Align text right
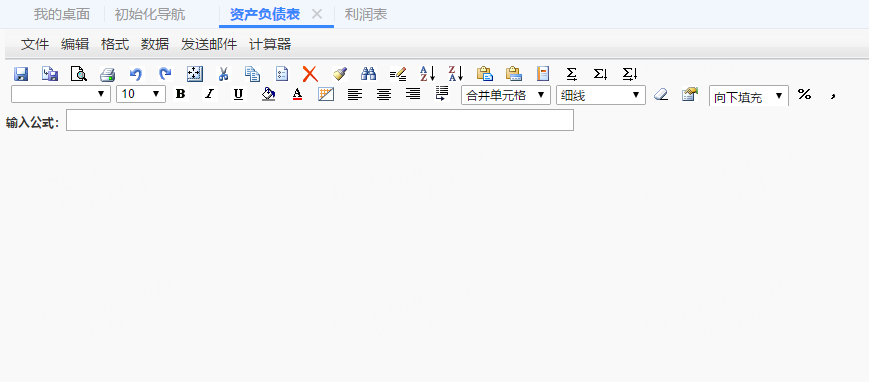The image size is (869, 382). coord(413,94)
